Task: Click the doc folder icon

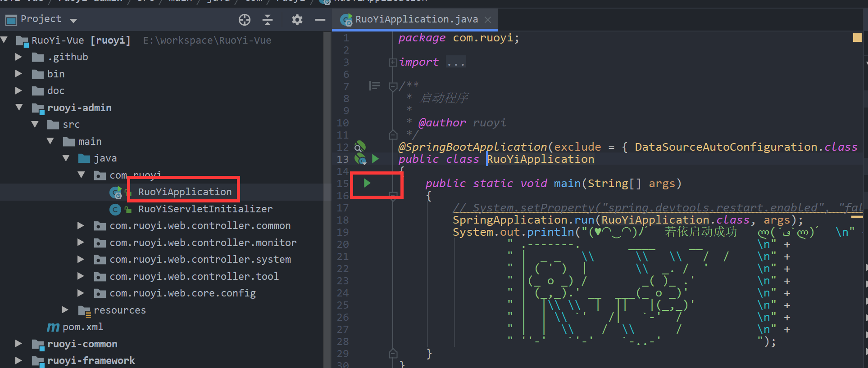Action: (38, 91)
